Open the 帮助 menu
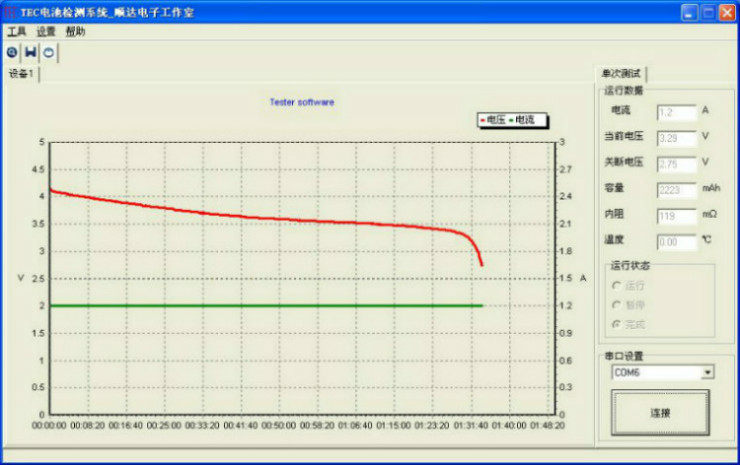 [x=75, y=32]
